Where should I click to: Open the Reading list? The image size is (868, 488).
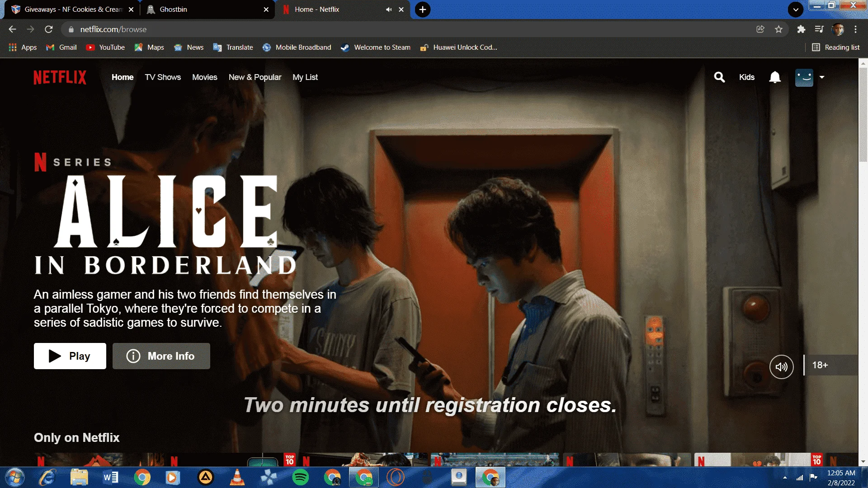(x=835, y=47)
